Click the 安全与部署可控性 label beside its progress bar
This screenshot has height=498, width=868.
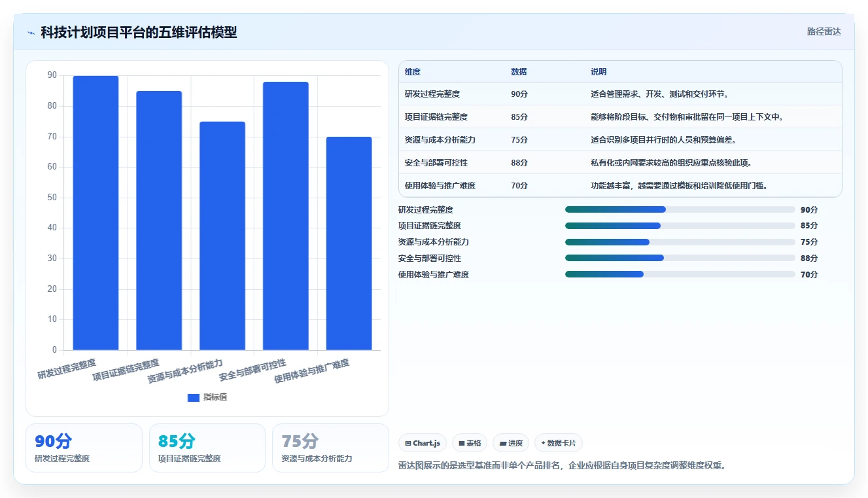pyautogui.click(x=430, y=258)
